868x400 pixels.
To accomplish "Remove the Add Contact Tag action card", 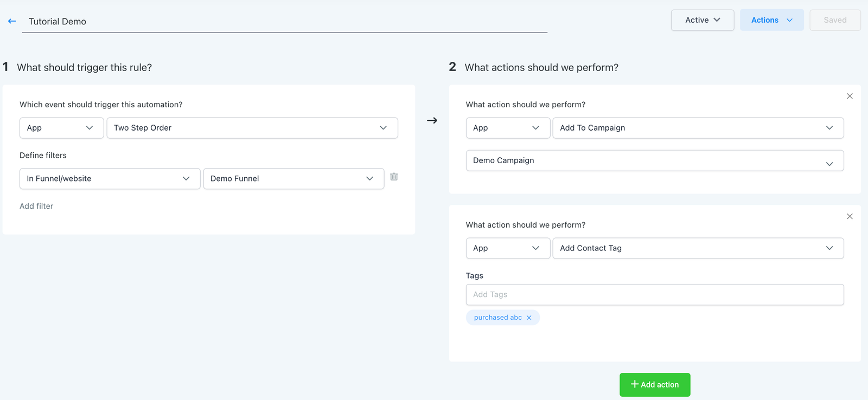I will click(850, 216).
